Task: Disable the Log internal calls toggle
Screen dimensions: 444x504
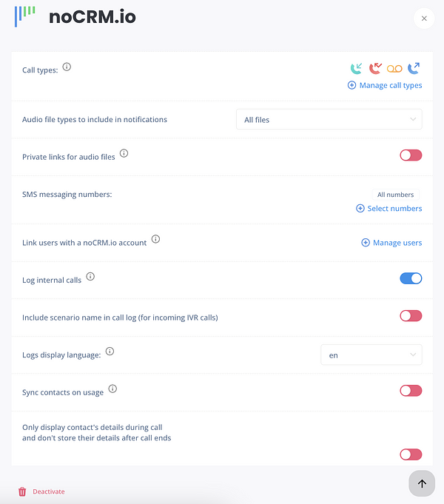Action: (x=411, y=278)
